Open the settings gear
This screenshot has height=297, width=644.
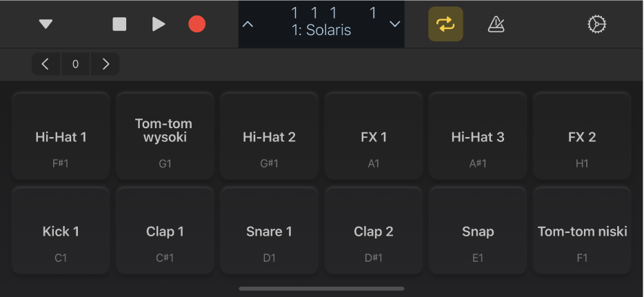[596, 25]
